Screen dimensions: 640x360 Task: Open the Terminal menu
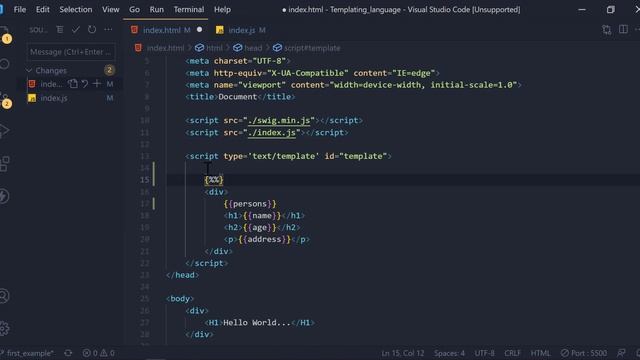189,9
